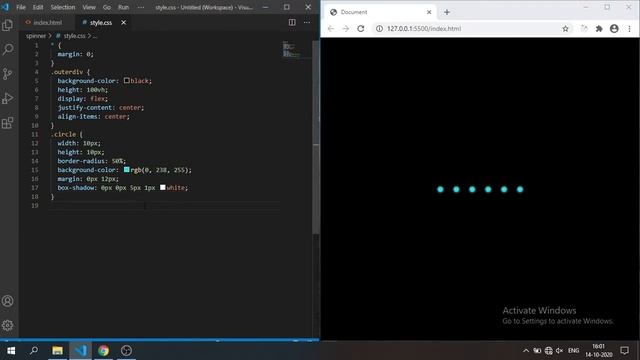Open the Explorer view in VS Code
The width and height of the screenshot is (640, 360).
click(x=7, y=25)
